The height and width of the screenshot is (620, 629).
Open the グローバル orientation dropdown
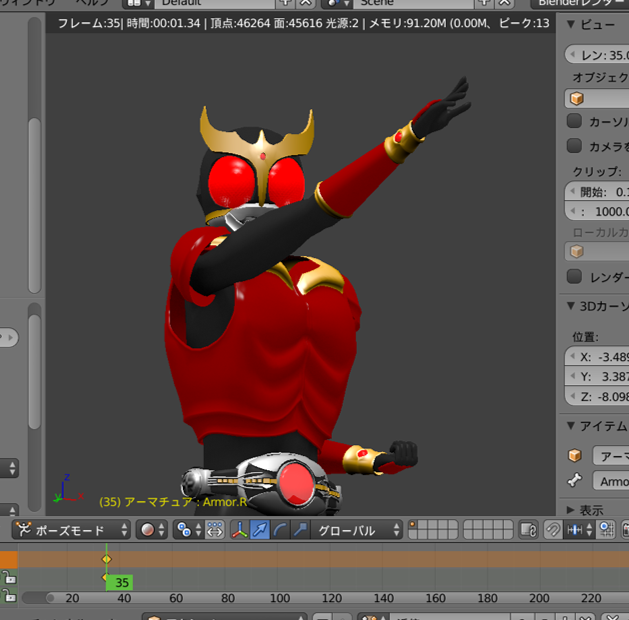pos(357,530)
